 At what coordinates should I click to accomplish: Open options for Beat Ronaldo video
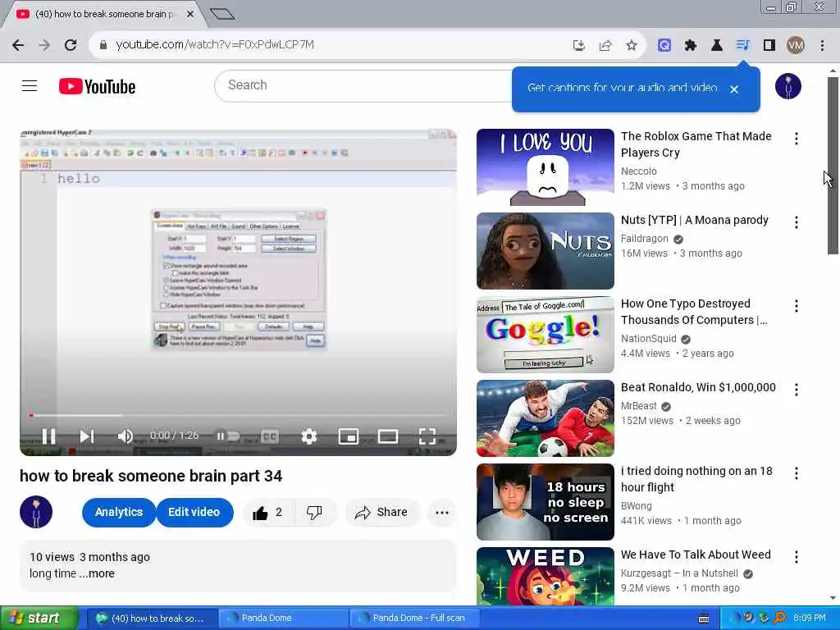tap(797, 390)
